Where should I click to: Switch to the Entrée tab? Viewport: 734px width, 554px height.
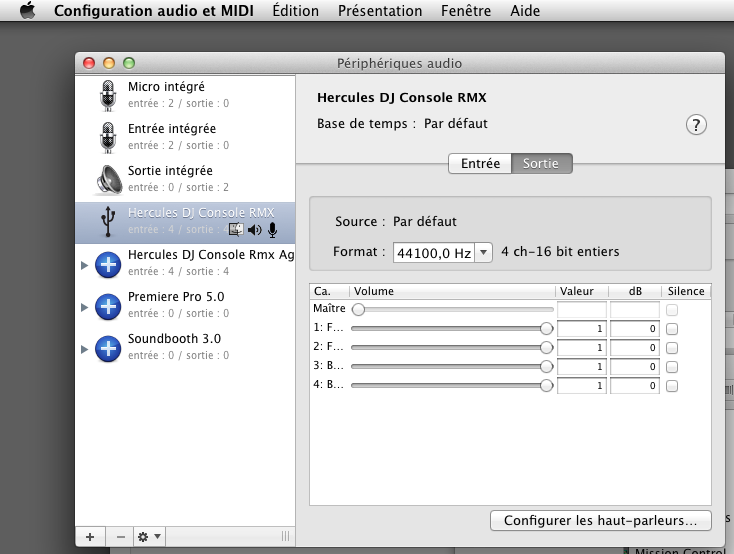point(480,163)
